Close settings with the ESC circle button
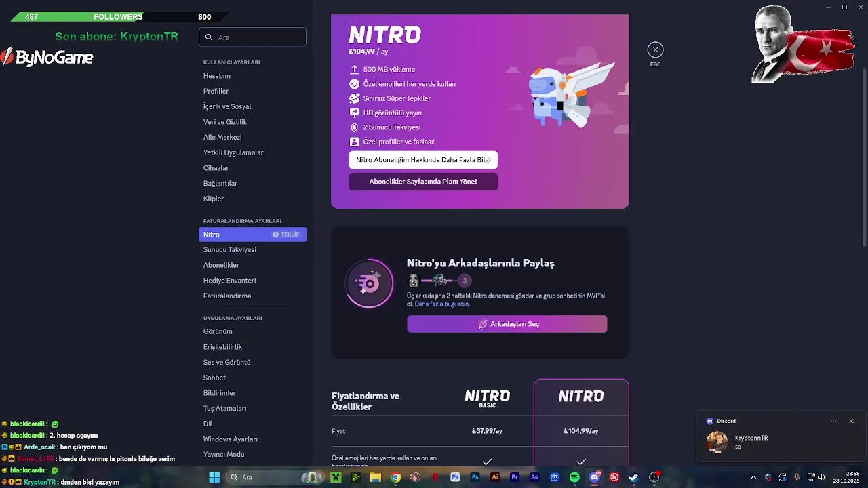Image resolution: width=868 pixels, height=488 pixels. (x=655, y=49)
